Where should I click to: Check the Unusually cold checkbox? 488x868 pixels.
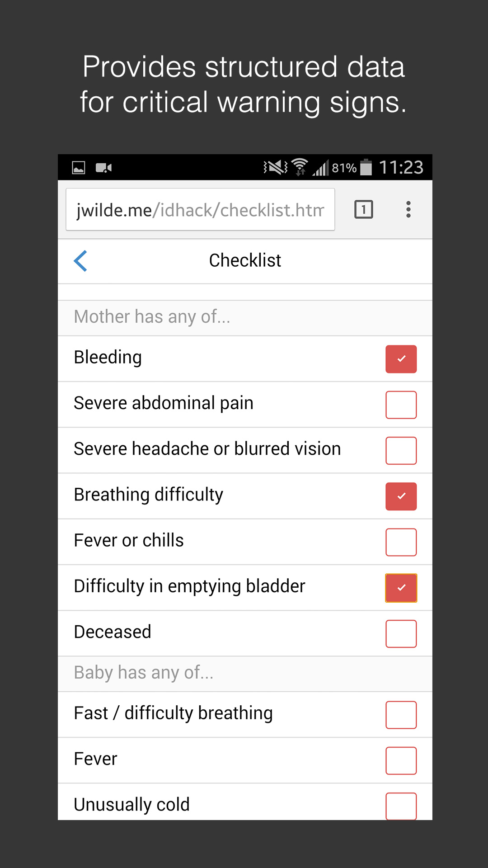point(401,806)
